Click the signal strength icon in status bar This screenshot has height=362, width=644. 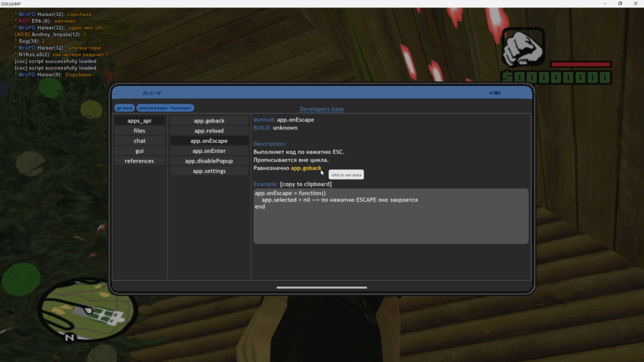[x=490, y=93]
